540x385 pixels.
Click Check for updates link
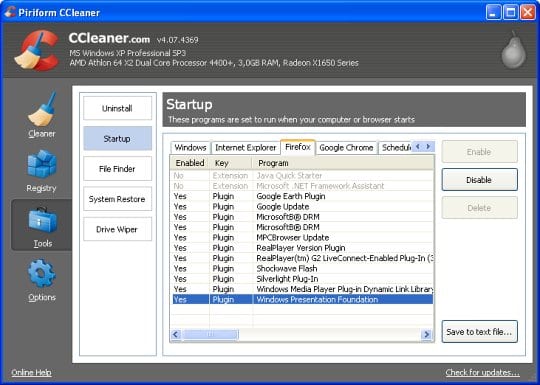pos(482,372)
